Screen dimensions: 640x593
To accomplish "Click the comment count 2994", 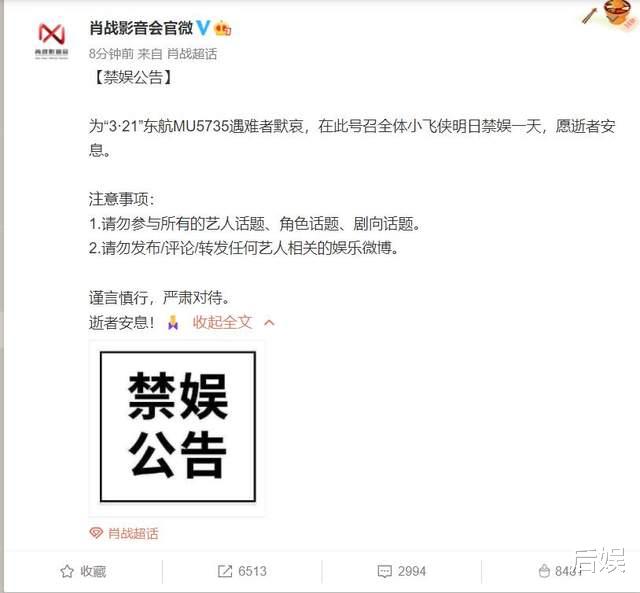I will (x=412, y=571).
